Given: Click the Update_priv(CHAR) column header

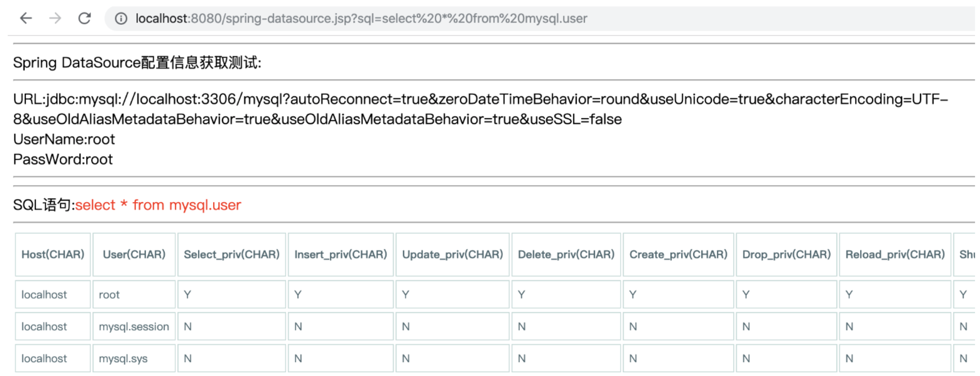Looking at the screenshot, I should click(x=453, y=254).
